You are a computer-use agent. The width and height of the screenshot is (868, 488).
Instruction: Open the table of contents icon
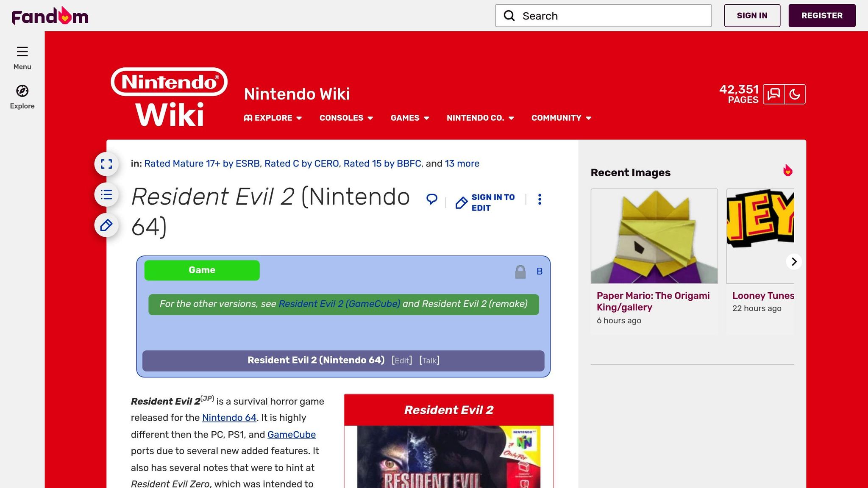106,195
